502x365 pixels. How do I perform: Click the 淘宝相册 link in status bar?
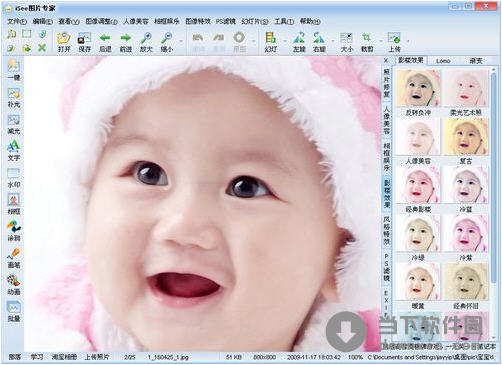tap(64, 357)
